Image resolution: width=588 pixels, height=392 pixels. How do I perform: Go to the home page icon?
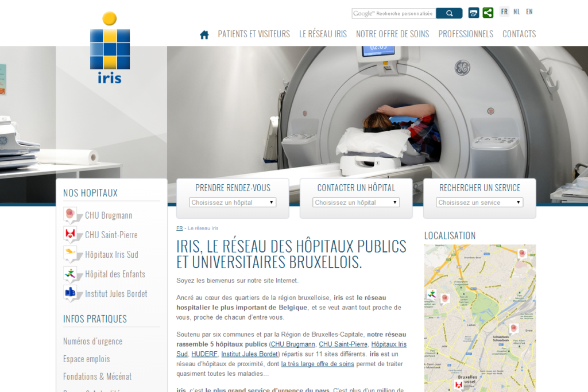tap(204, 35)
